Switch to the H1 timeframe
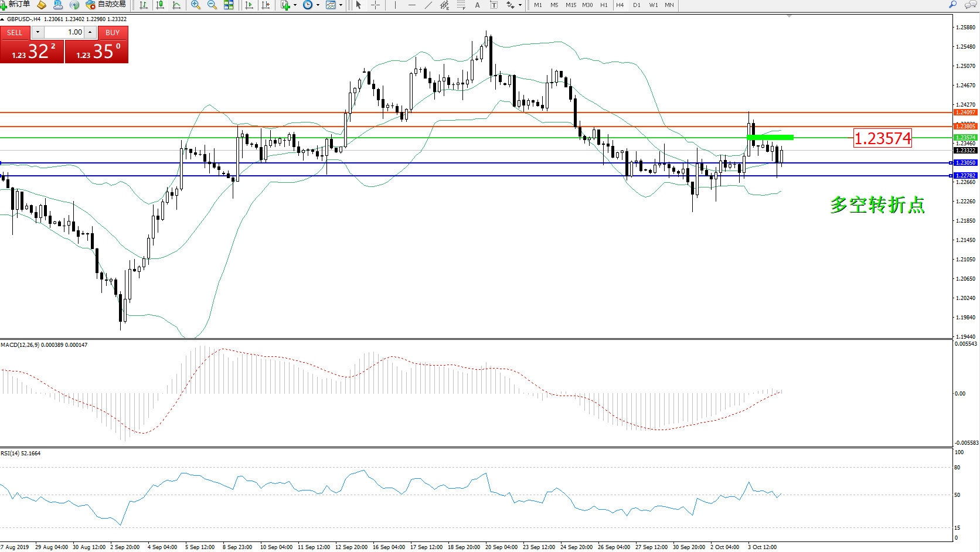This screenshot has height=552, width=980. pyautogui.click(x=604, y=5)
